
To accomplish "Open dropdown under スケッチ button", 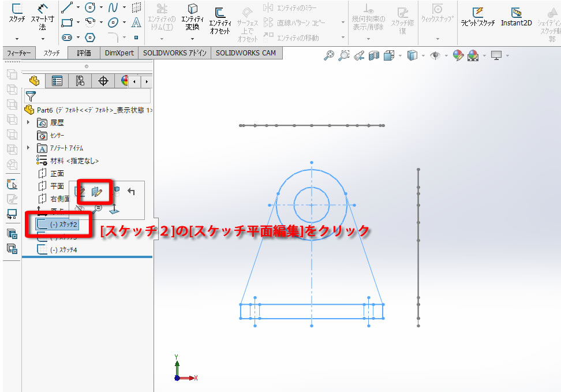I will coord(17,38).
